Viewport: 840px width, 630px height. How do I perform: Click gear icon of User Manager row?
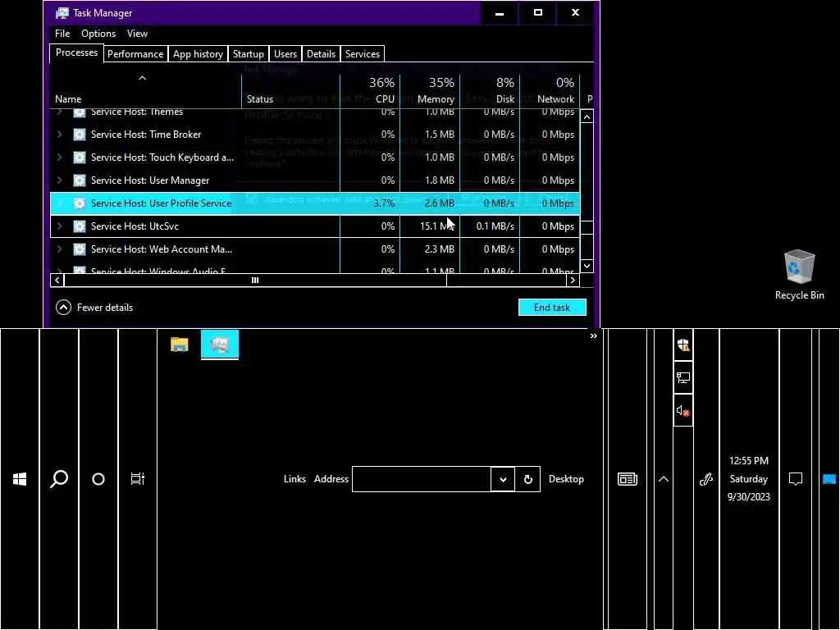pyautogui.click(x=80, y=180)
